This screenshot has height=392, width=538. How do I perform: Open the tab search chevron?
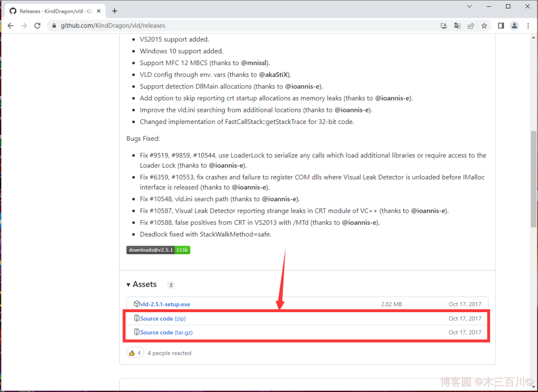click(470, 7)
